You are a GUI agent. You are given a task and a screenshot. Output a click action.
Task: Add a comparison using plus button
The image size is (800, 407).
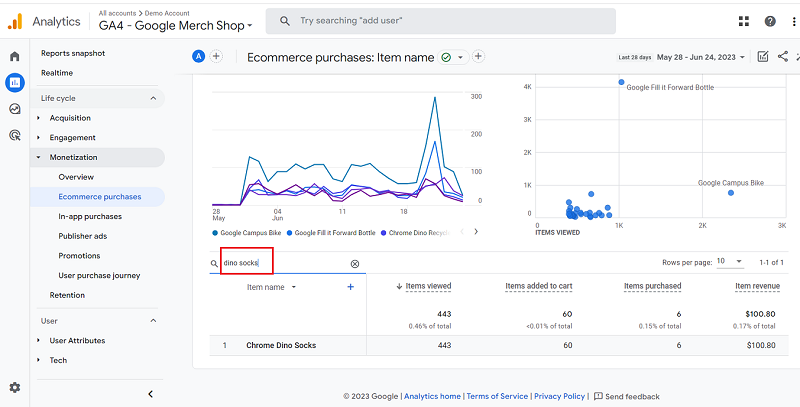click(217, 57)
